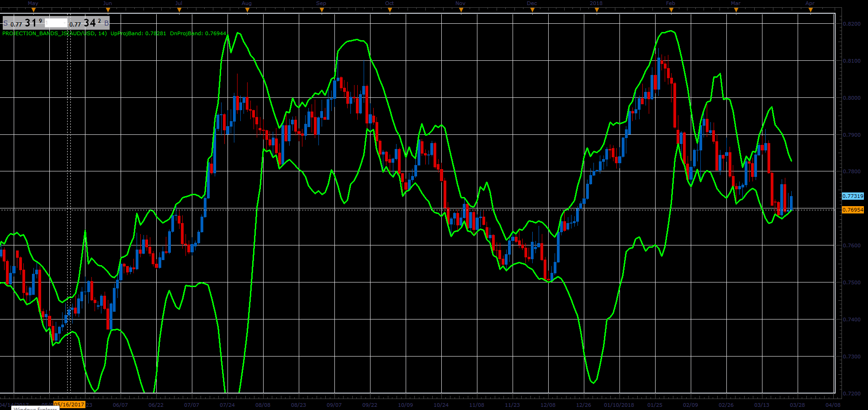Screen dimensions: 868x410
Task: Click the Apr month marker triangle
Action: tap(810, 10)
